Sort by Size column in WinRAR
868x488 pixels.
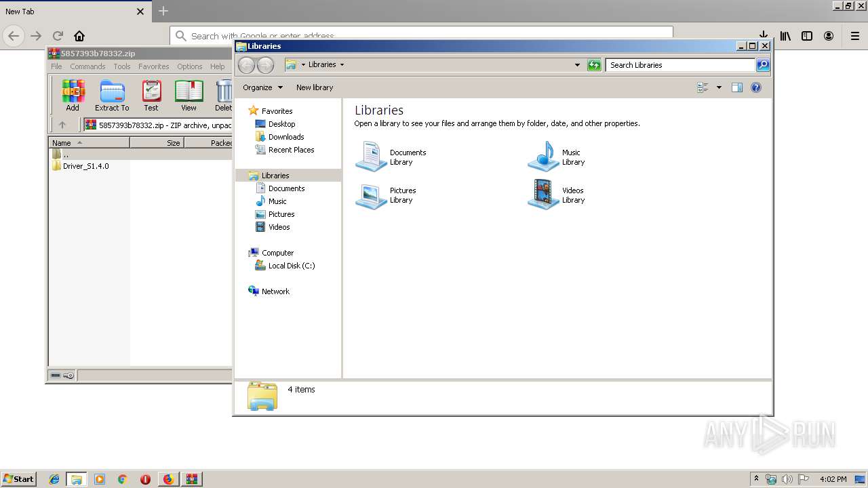coord(157,143)
